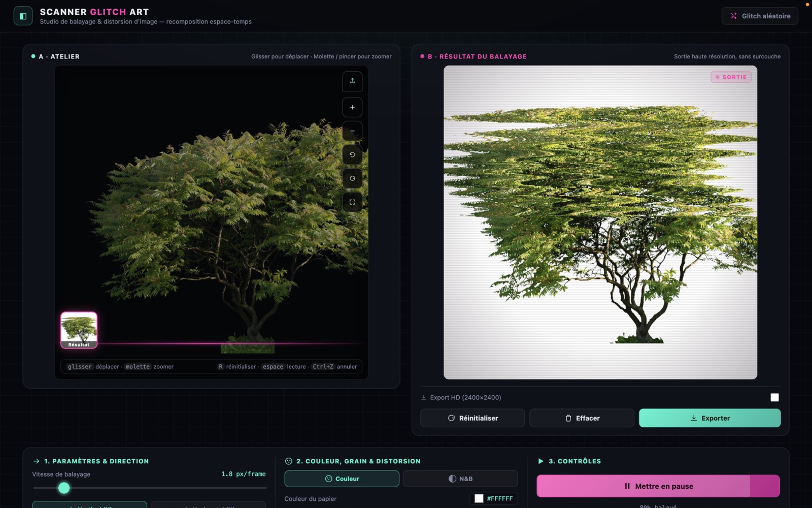Click the upload image icon in the atelier
812x508 pixels.
[352, 81]
